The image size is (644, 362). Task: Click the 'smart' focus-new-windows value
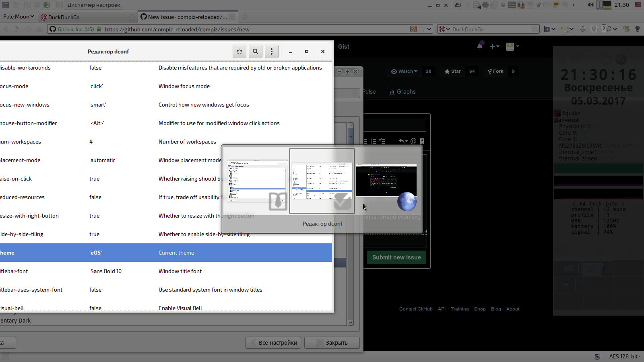coord(98,105)
